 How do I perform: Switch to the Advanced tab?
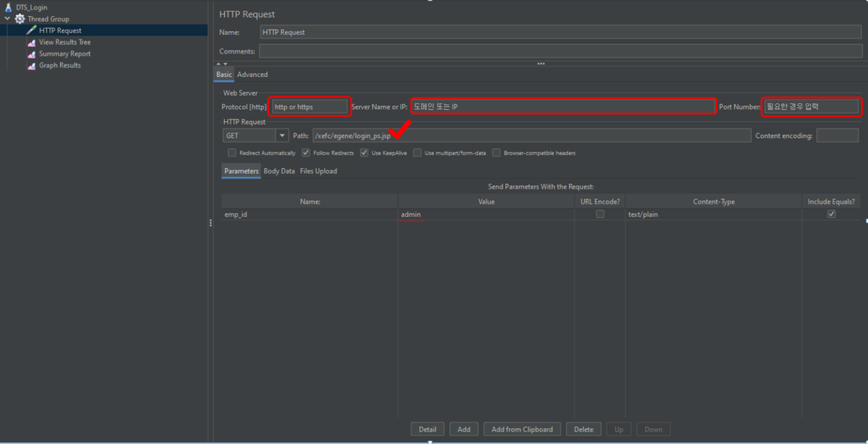tap(252, 75)
